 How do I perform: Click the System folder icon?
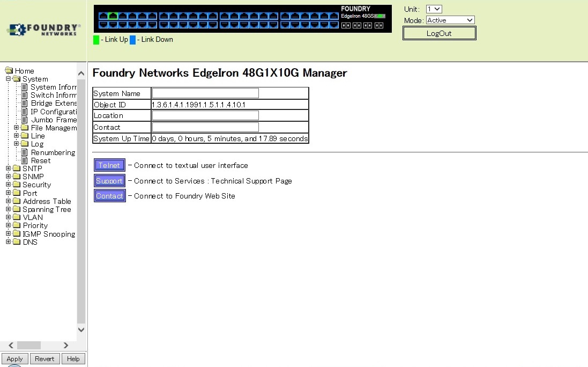[17, 79]
